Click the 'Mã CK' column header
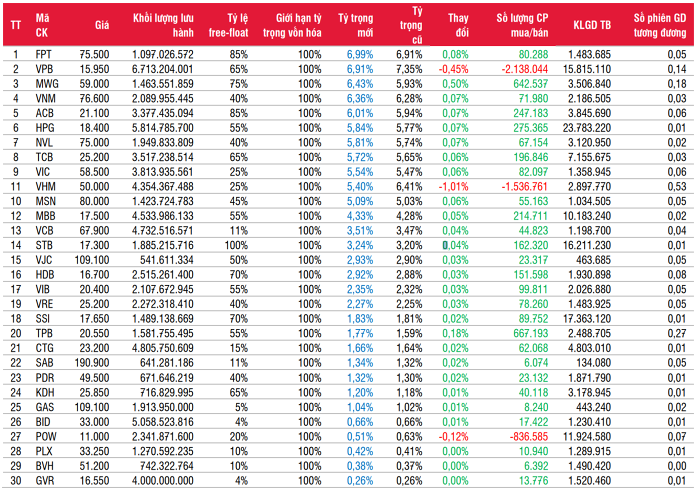This screenshot has height=492, width=700. click(42, 24)
